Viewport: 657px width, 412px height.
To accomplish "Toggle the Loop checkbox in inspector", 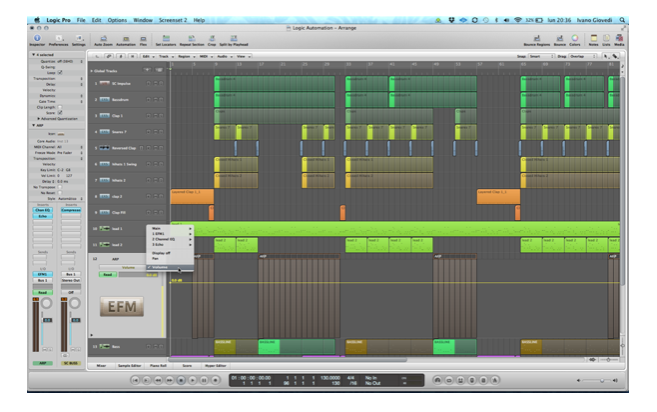I will pyautogui.click(x=60, y=73).
